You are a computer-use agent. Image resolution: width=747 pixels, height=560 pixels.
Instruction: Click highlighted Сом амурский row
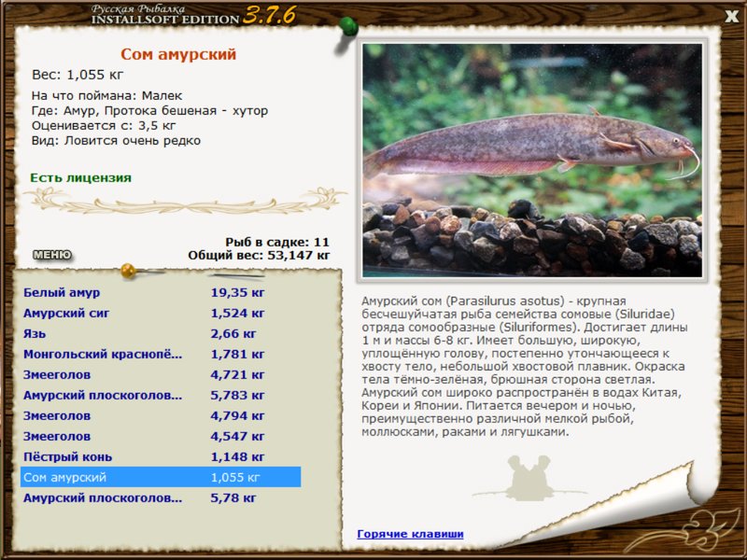click(161, 477)
